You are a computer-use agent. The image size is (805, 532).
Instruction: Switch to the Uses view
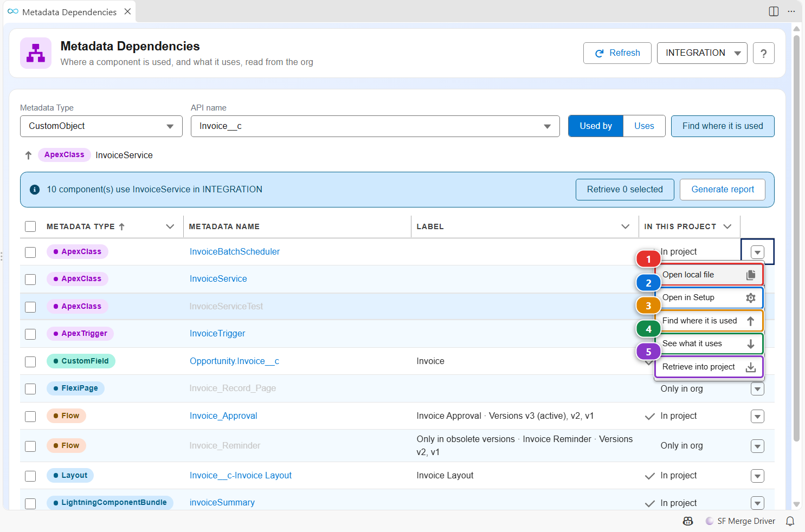[644, 126]
